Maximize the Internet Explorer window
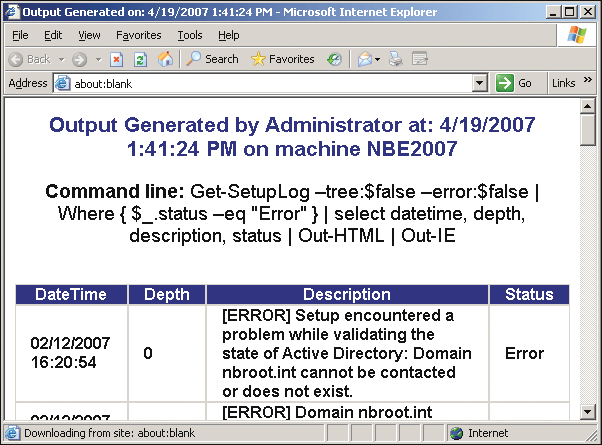 click(x=570, y=12)
